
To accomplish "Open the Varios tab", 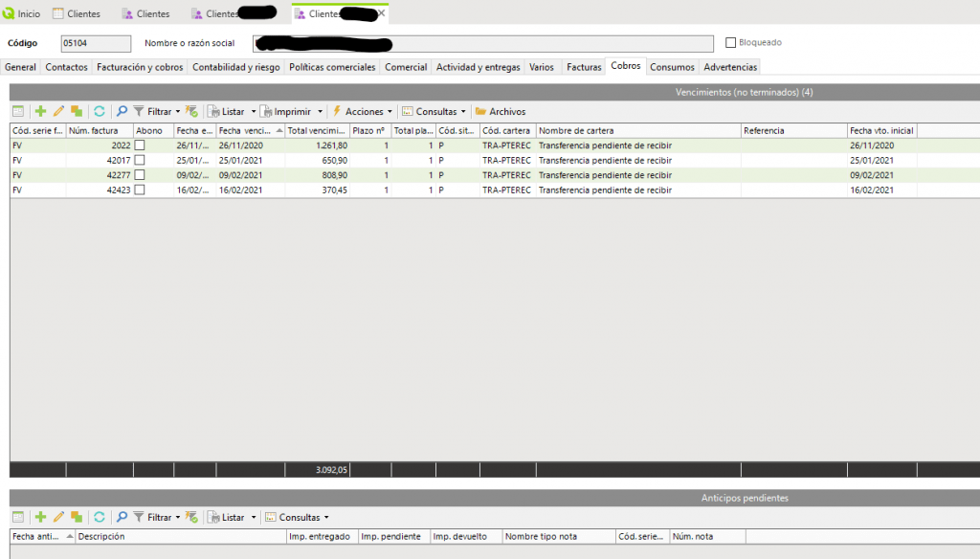I will pyautogui.click(x=542, y=67).
